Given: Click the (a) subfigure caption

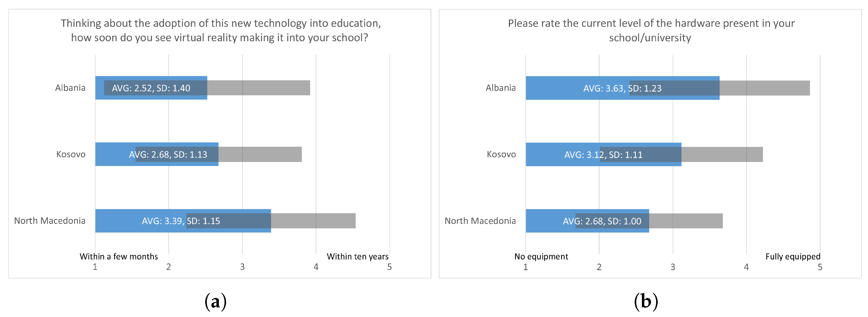Looking at the screenshot, I should coord(215,301).
